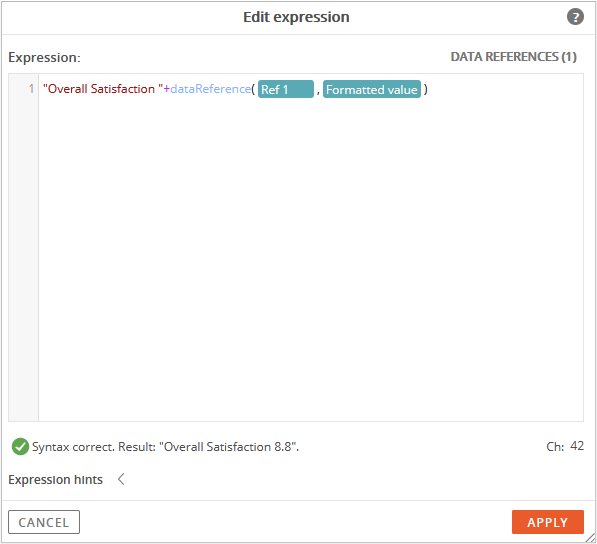Select the Ref 1 token dropdown
The image size is (597, 544).
click(x=286, y=89)
